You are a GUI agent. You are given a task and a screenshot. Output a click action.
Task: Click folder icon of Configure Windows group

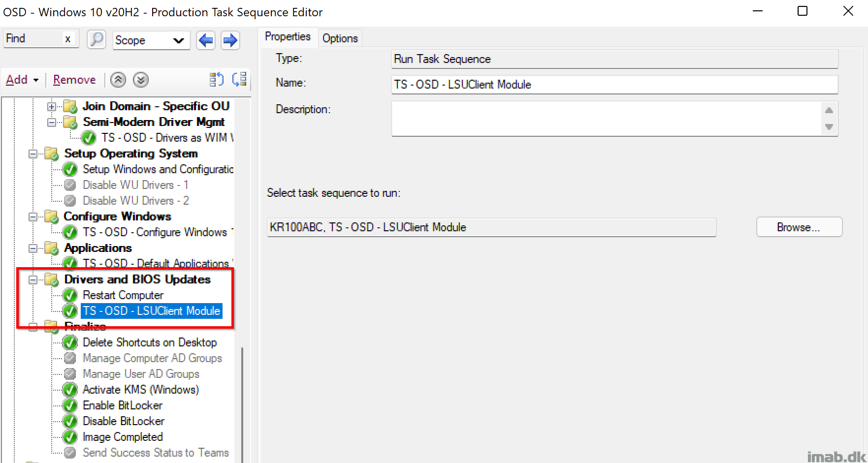point(52,217)
